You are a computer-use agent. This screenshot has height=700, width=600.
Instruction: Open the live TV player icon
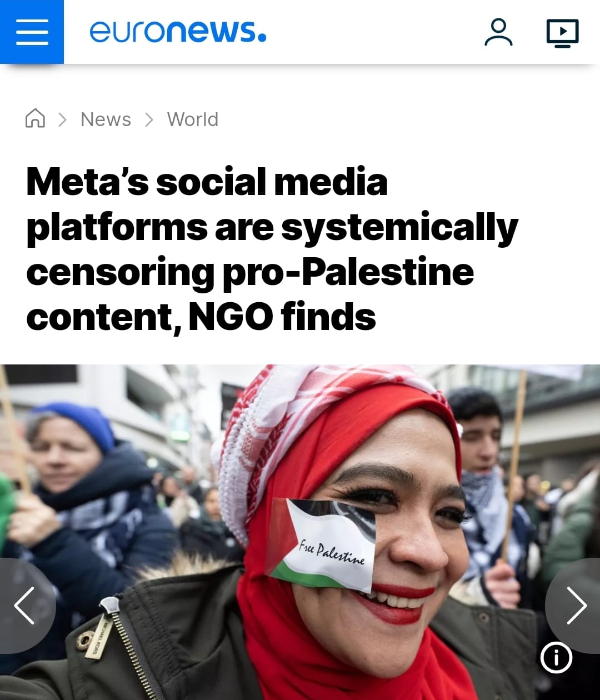(562, 33)
